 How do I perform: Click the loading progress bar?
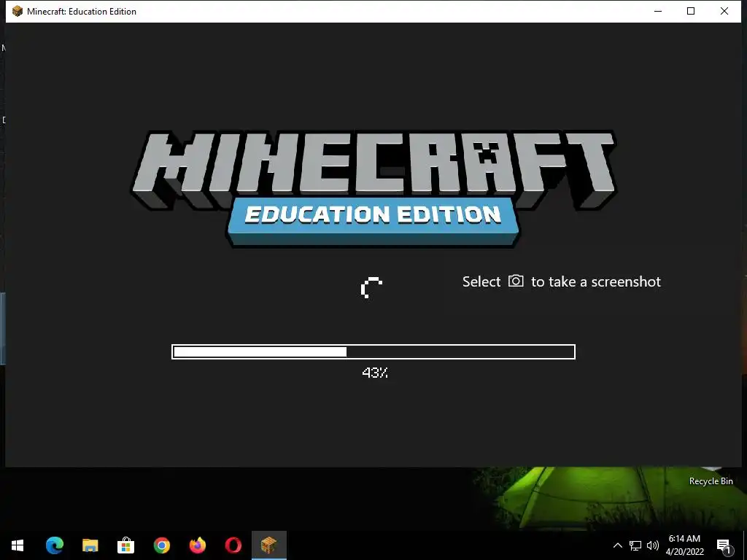point(373,352)
